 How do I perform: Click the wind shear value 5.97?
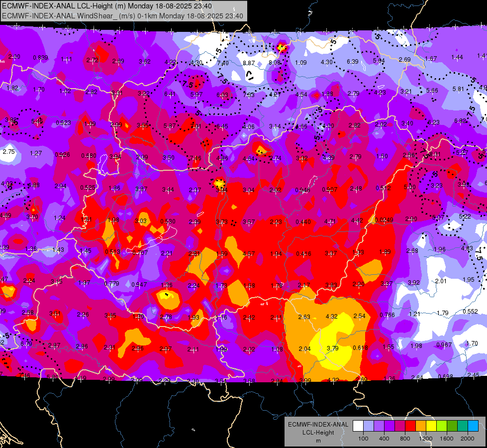[x=196, y=94]
